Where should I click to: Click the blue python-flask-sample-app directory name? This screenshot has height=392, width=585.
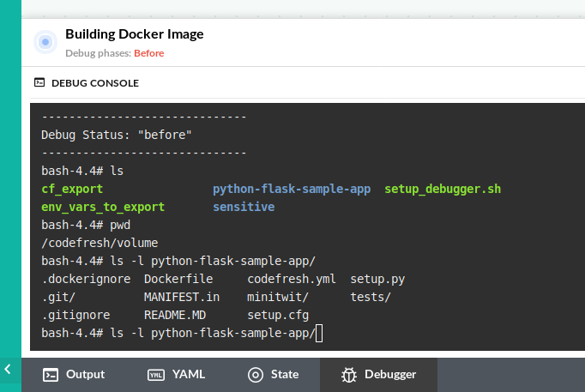point(292,189)
